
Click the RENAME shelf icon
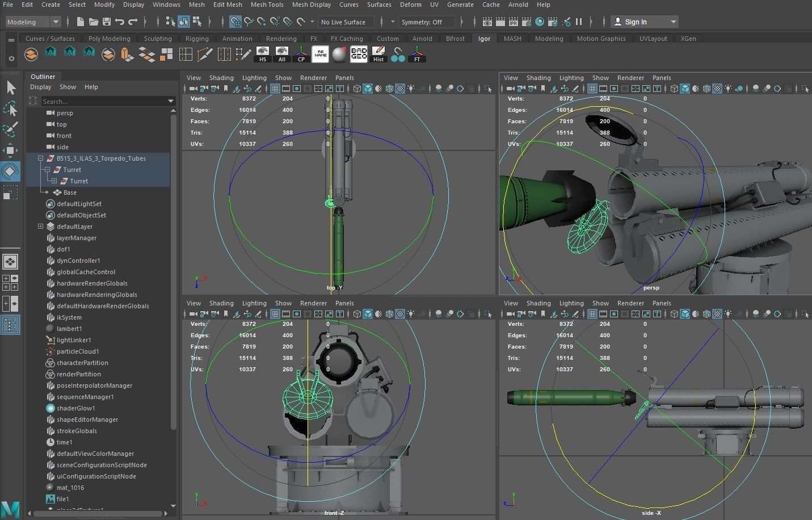pos(321,54)
